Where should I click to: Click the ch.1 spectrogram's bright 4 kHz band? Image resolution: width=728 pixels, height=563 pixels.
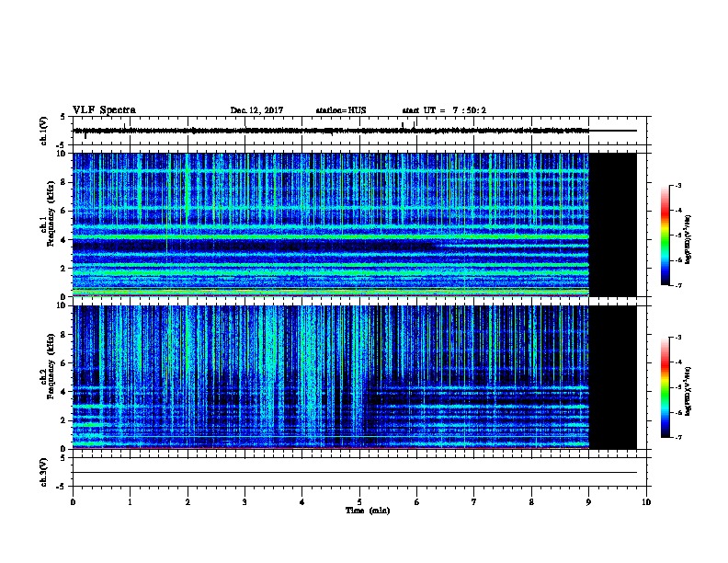point(331,236)
